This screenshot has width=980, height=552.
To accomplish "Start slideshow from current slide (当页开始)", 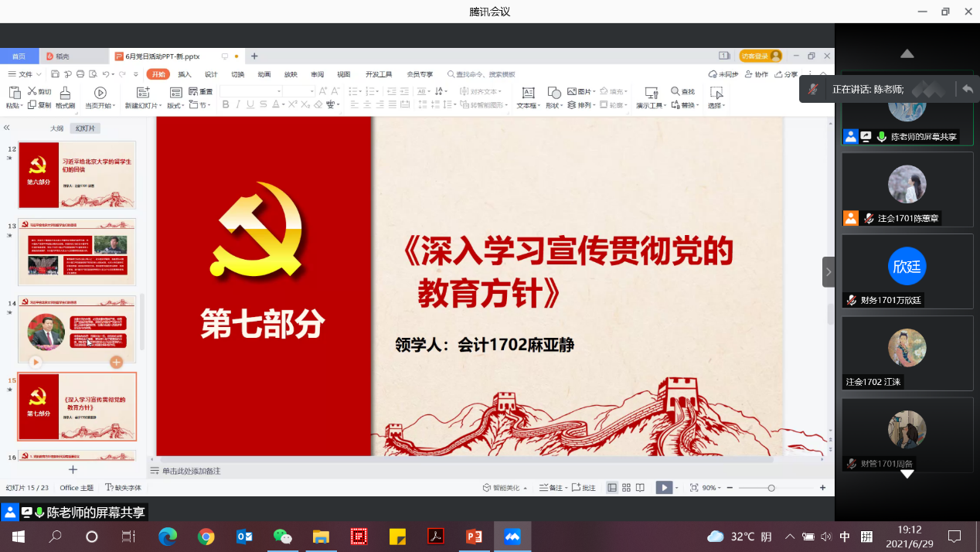I will click(100, 93).
